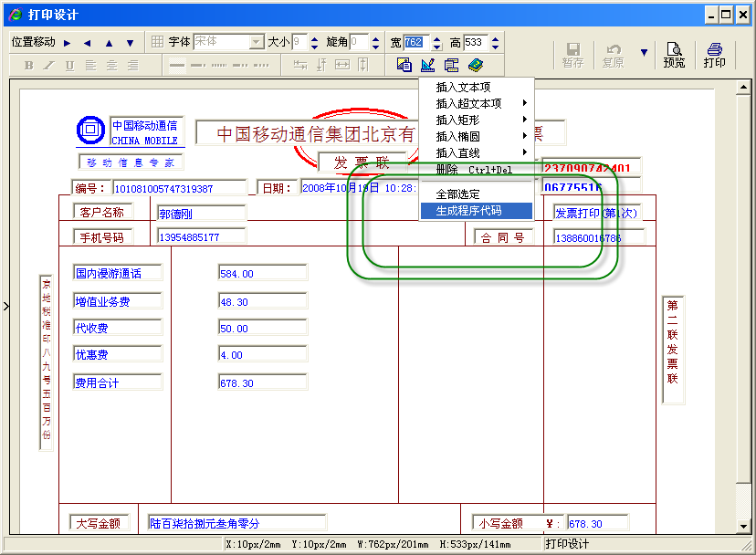The image size is (756, 555).
Task: Increase width 宽 with up arrow
Action: coord(436,39)
